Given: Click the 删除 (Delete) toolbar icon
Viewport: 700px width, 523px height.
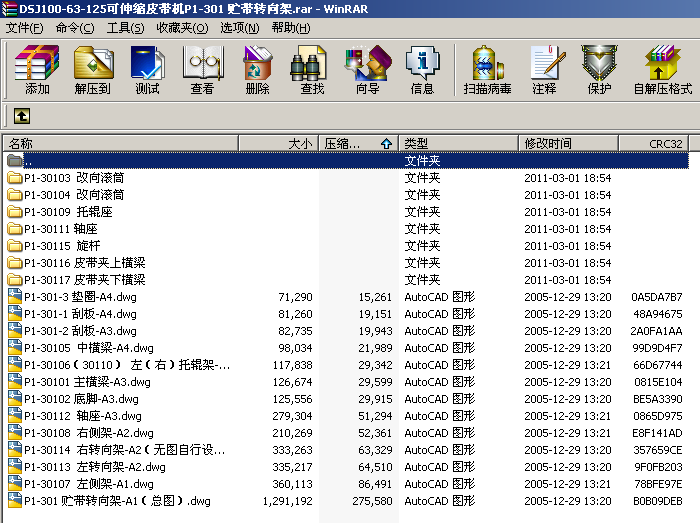Looking at the screenshot, I should [x=257, y=68].
